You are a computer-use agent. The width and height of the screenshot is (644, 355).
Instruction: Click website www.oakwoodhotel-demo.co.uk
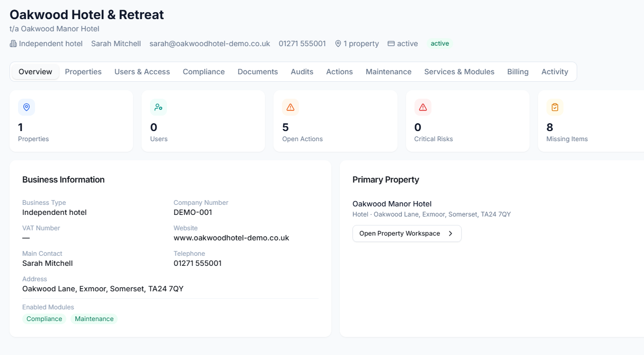[x=232, y=238]
